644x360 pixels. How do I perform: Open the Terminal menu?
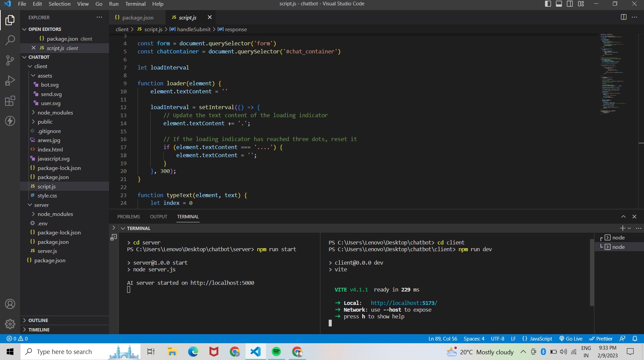coord(135,4)
